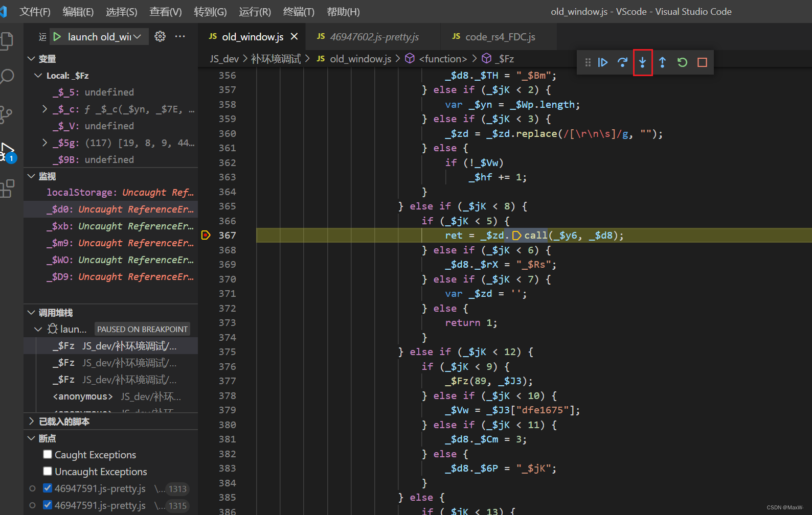This screenshot has height=515, width=812.
Task: Click _$Fz in the breadcrumb
Action: tap(504, 59)
